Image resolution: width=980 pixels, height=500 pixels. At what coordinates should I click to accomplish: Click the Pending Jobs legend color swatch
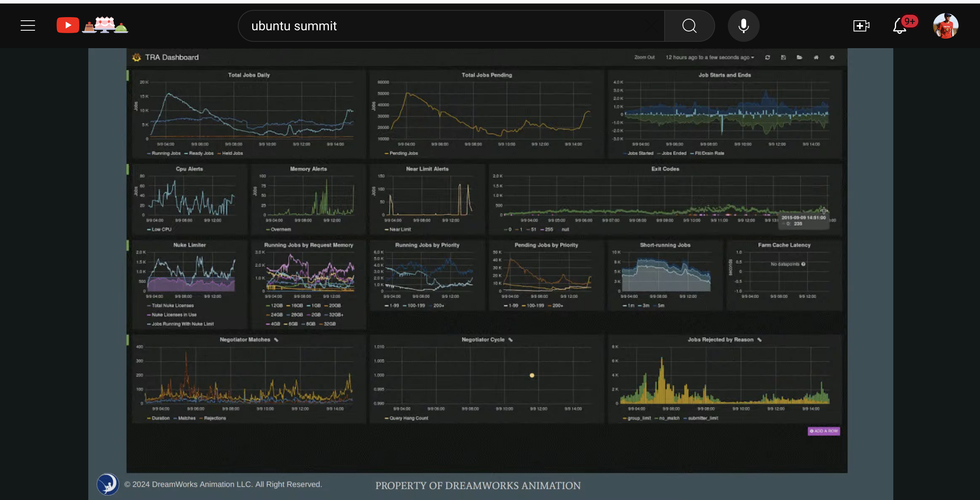click(387, 153)
